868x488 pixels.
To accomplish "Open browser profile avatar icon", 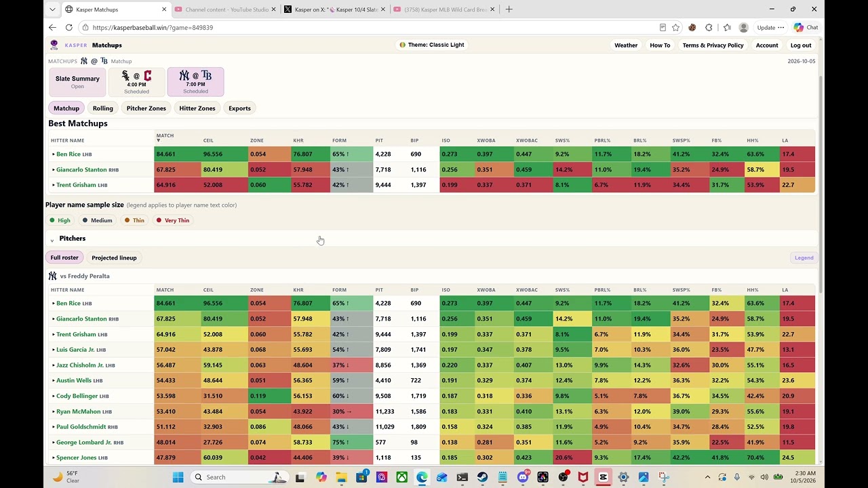I will (744, 27).
